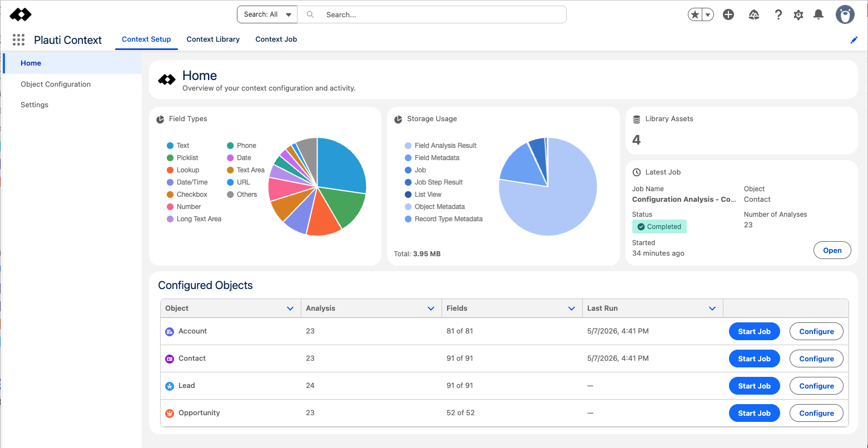Click the global Search input field
The width and height of the screenshot is (868, 448).
point(432,14)
